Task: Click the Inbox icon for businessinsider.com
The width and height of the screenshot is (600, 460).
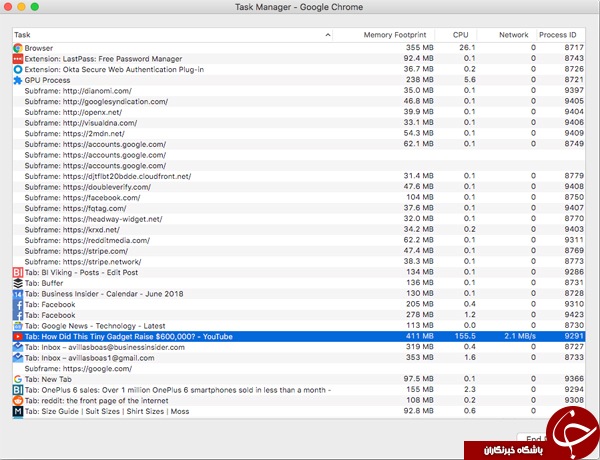Action: point(18,347)
